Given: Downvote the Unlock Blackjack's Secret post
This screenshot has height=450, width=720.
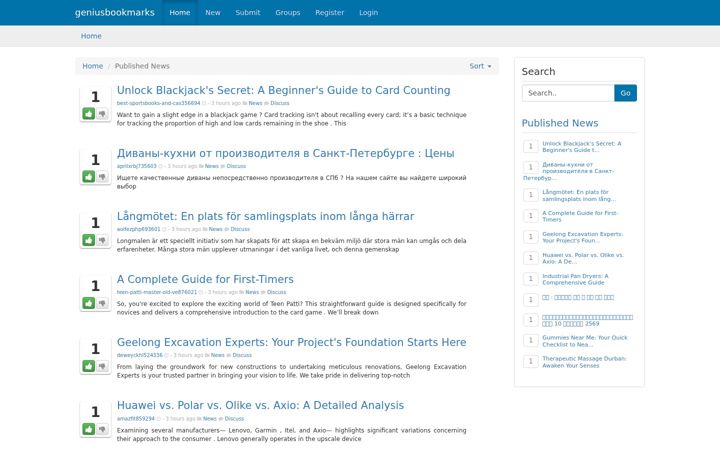Looking at the screenshot, I should [102, 113].
